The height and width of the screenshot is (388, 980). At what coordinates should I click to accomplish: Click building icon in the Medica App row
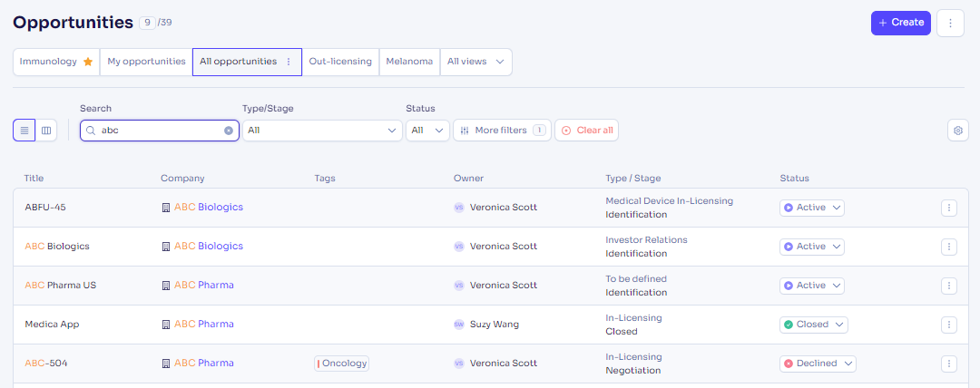(166, 325)
